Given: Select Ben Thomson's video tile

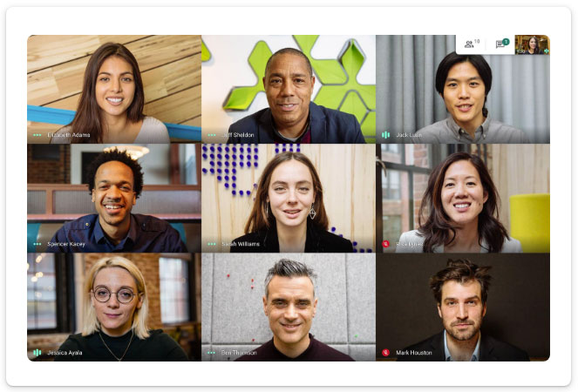Looking at the screenshot, I should pos(289,307).
